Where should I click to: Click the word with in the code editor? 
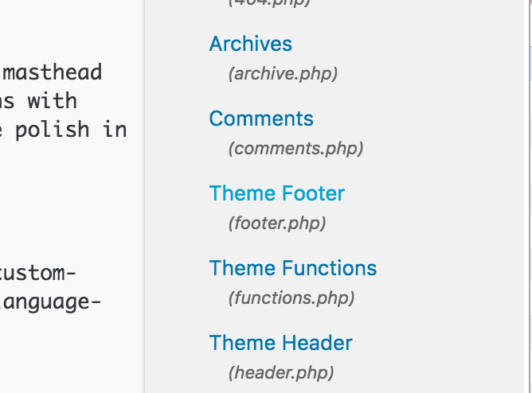click(53, 100)
